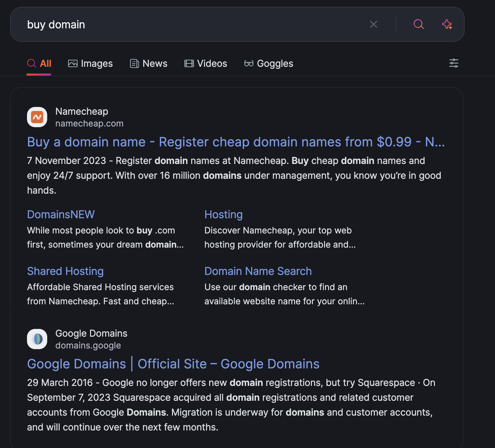
Task: Click the Namecheap favicon
Action: (x=37, y=117)
